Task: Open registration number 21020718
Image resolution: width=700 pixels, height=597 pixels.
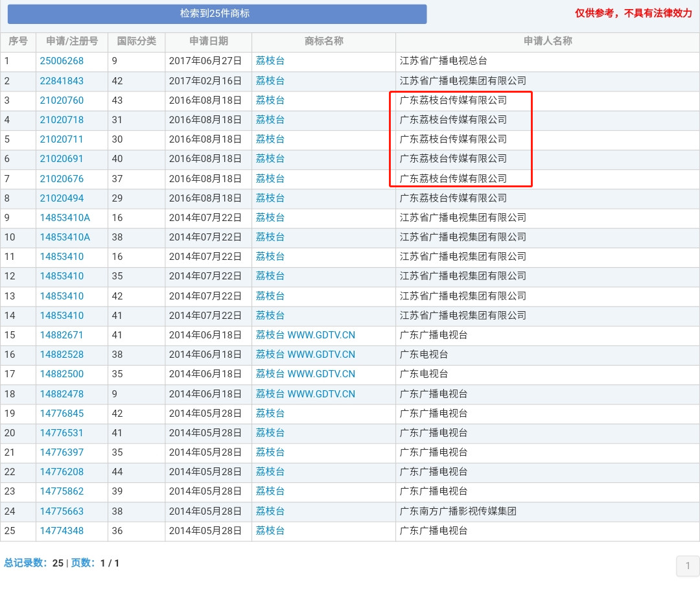Action: coord(62,120)
